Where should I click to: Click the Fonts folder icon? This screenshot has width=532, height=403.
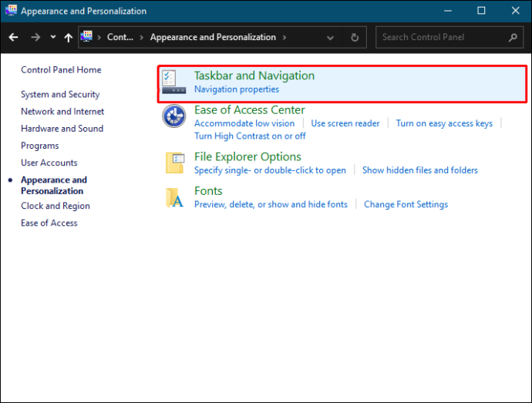[174, 197]
